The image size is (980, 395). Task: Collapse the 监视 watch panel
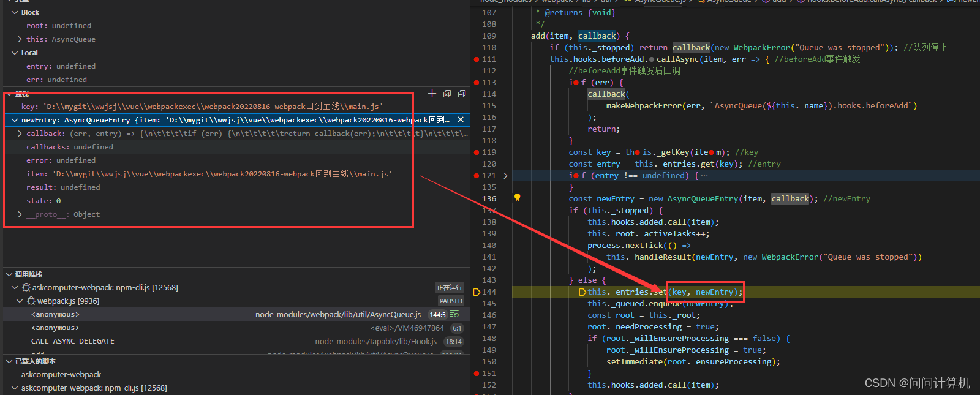point(9,94)
